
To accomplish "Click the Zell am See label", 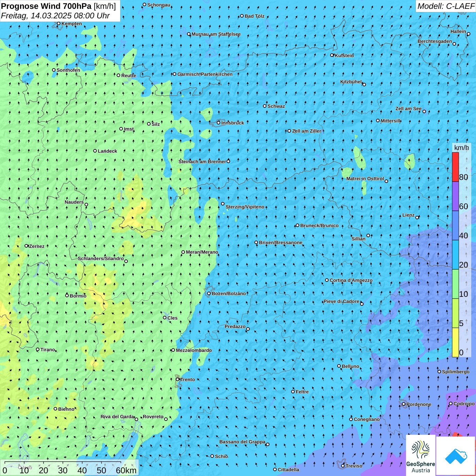I will tap(408, 108).
